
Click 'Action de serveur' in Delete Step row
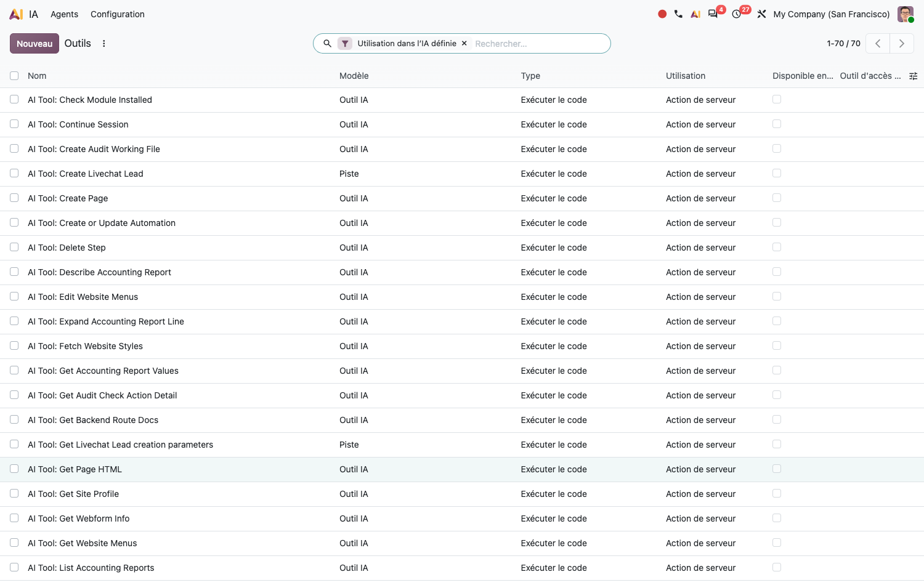pos(701,248)
